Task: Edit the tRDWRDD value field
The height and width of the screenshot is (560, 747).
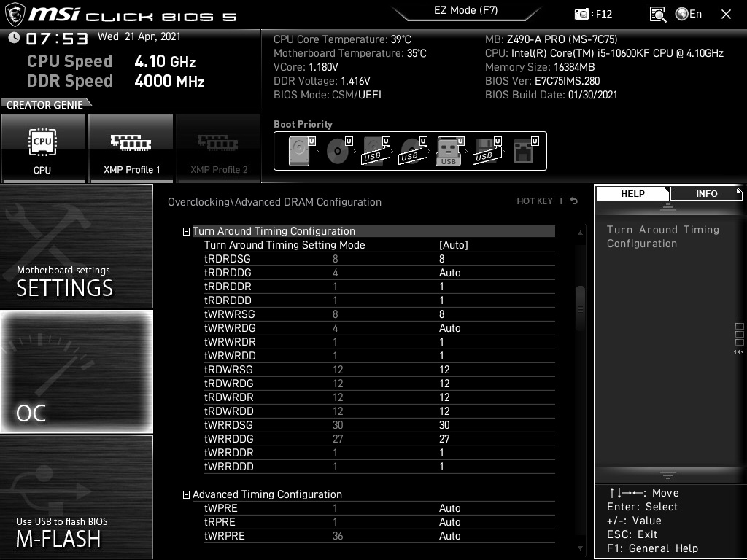Action: (444, 411)
